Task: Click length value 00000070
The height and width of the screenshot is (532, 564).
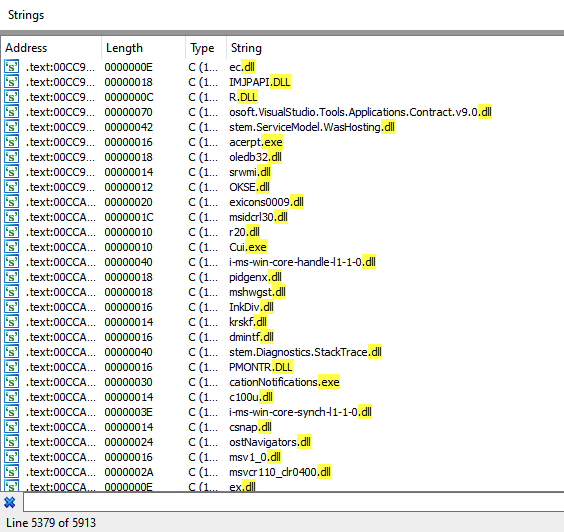Action: pos(128,112)
